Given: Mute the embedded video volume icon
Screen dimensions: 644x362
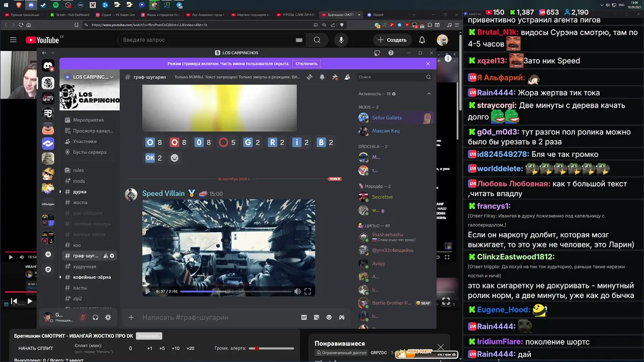Looking at the screenshot, I should (x=297, y=291).
